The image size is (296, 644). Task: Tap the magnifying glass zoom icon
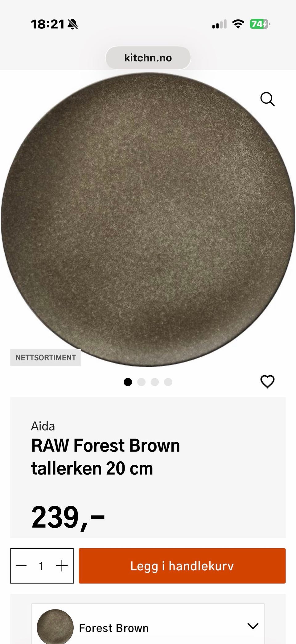[267, 99]
